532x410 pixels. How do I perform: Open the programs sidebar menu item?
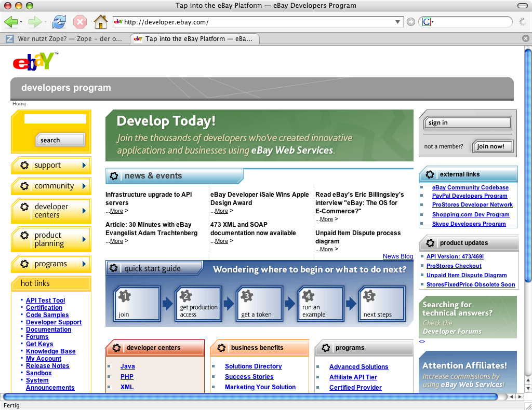click(51, 264)
